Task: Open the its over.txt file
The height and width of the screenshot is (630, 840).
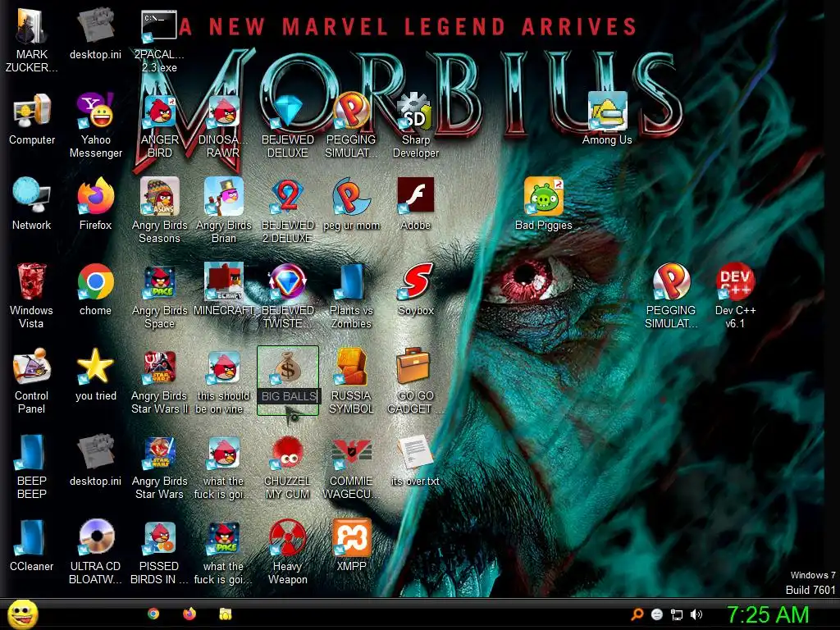Action: pos(416,452)
